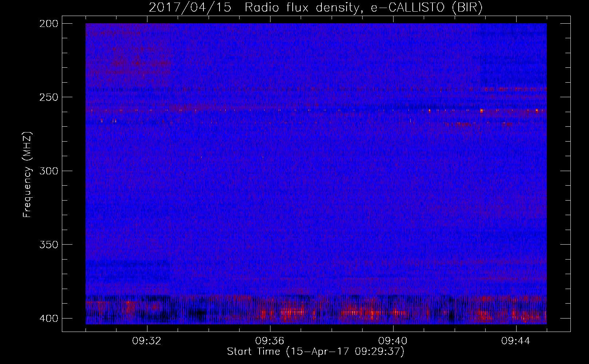Click the 250 frequency tick label
The width and height of the screenshot is (589, 364).
48,97
